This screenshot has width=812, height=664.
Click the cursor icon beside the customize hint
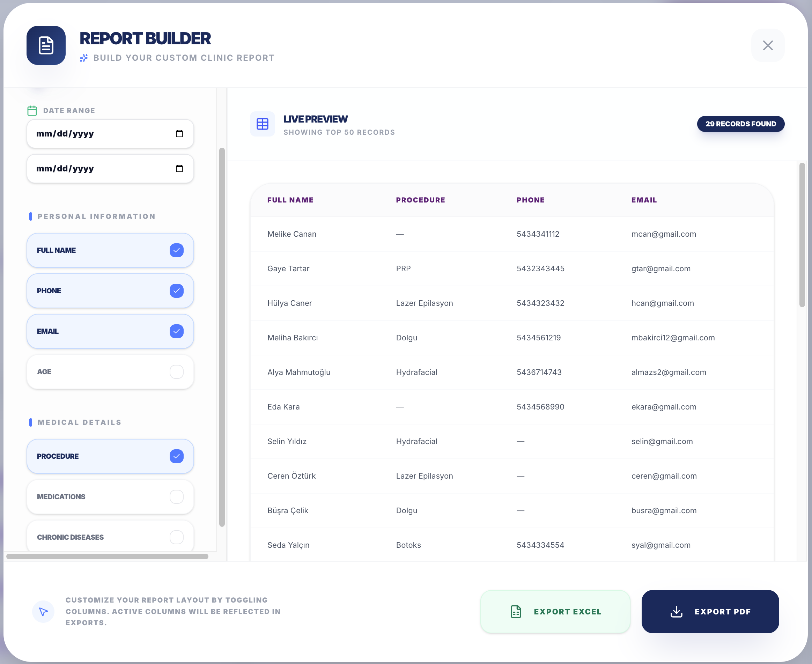[x=43, y=611]
